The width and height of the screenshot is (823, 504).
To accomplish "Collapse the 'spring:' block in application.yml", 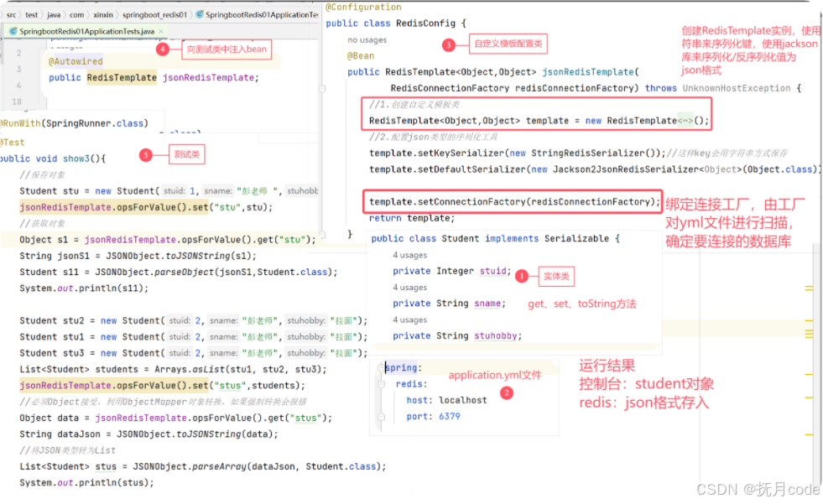I will pyautogui.click(x=381, y=367).
